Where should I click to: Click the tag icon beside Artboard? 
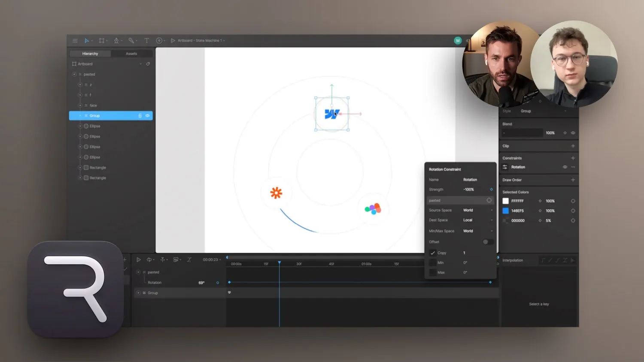pos(148,64)
